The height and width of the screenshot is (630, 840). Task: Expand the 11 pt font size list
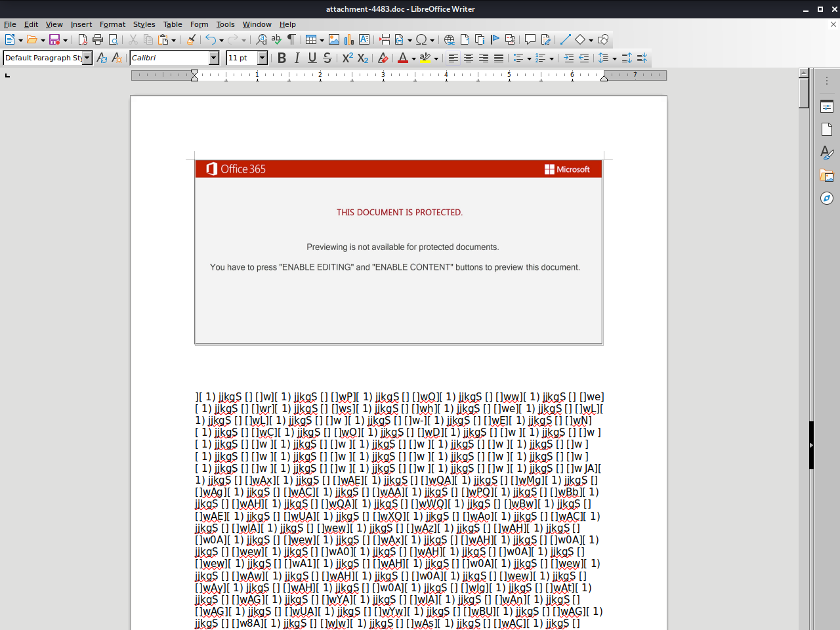point(262,58)
